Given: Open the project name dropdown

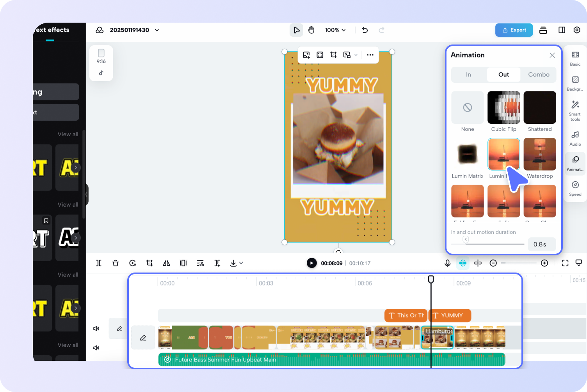Looking at the screenshot, I should click(157, 30).
